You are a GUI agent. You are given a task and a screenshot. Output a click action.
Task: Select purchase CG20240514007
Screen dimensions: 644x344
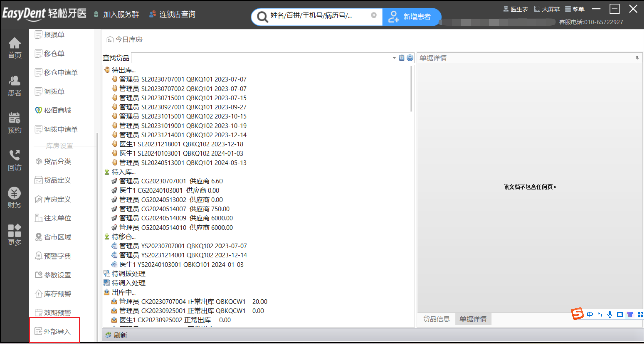click(x=170, y=209)
